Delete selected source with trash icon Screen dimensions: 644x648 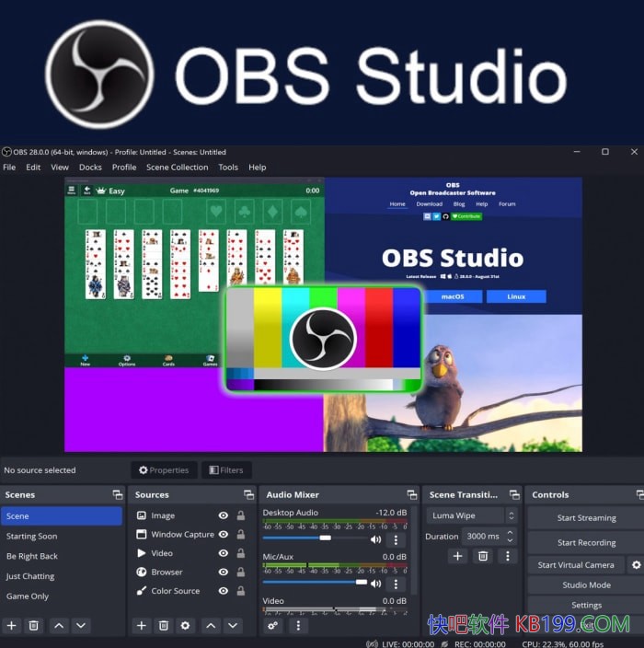point(164,625)
